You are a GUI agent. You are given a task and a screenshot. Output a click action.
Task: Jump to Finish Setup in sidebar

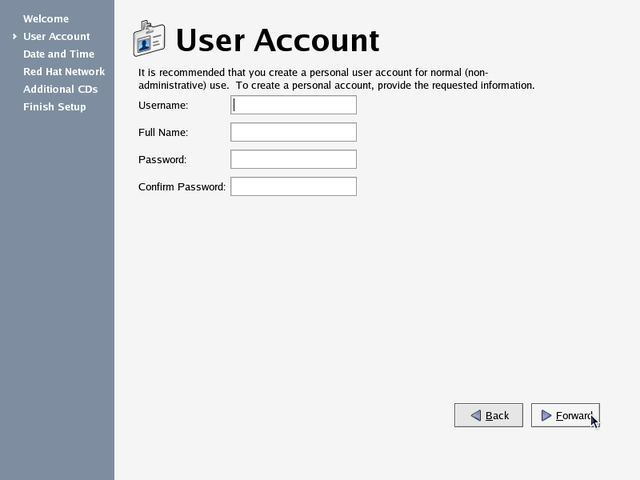[55, 107]
